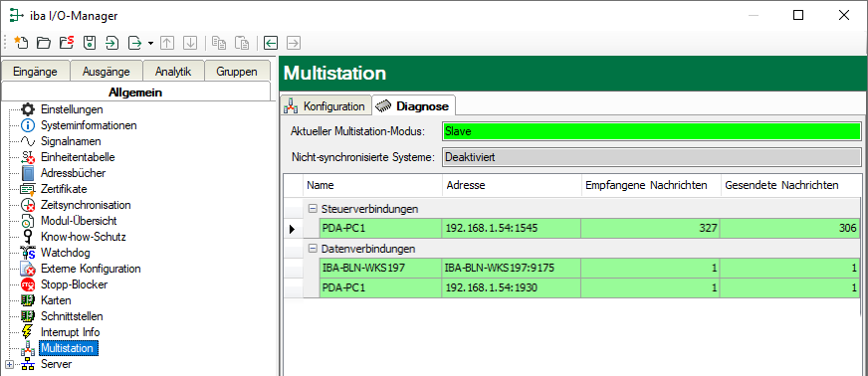Click the Einheitentabelle SI icon

(28, 157)
